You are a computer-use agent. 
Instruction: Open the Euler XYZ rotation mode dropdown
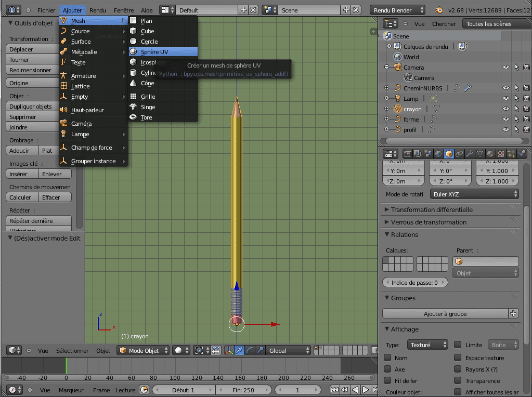click(474, 194)
